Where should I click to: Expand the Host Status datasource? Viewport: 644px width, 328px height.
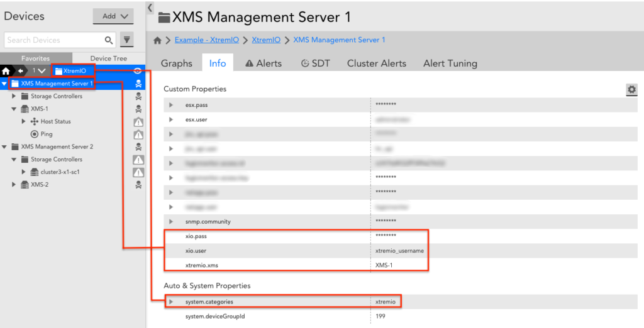click(x=23, y=121)
